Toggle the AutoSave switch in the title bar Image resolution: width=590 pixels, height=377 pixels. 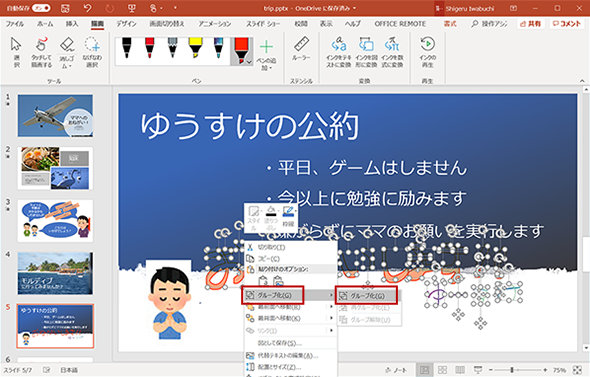pos(41,8)
